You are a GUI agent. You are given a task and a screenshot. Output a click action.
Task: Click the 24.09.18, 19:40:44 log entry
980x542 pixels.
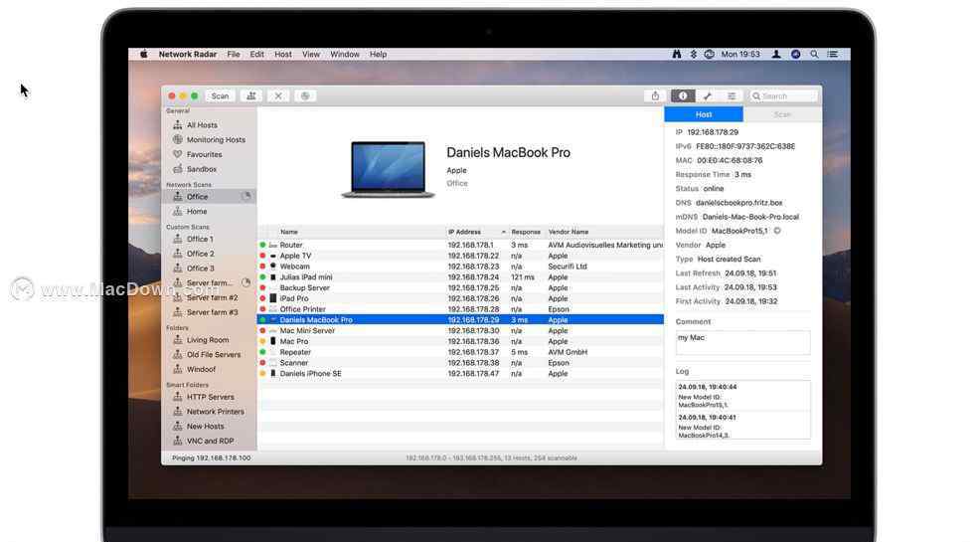tap(742, 396)
